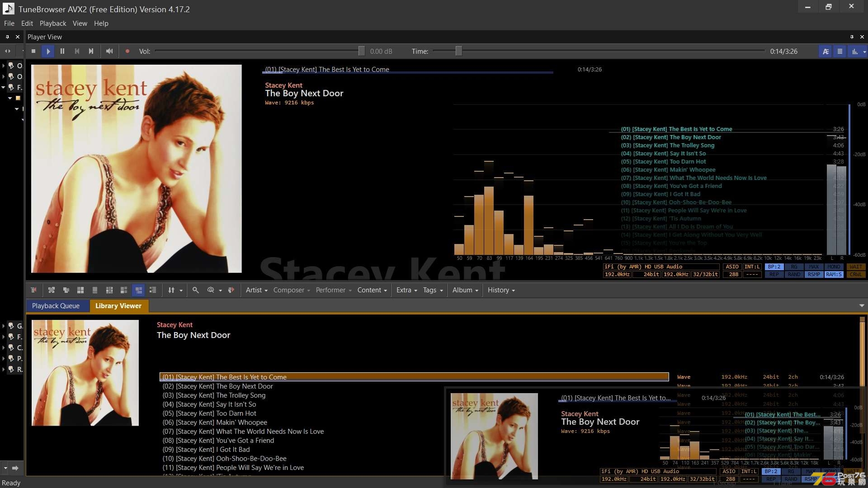
Task: Select track (02) The Boy Next Door in library list
Action: click(x=217, y=386)
